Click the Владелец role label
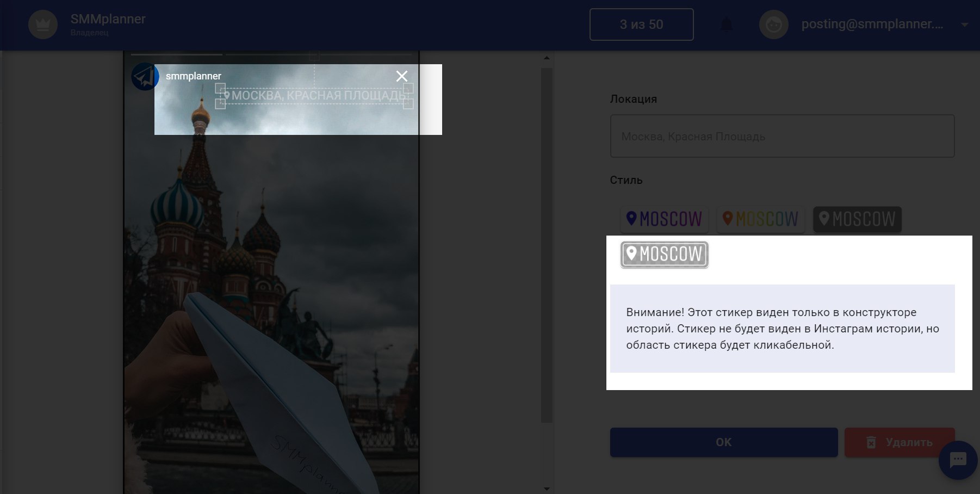980x494 pixels. click(89, 33)
